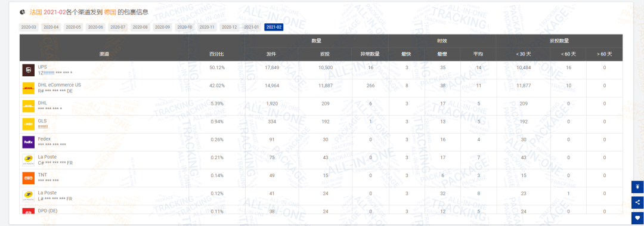Click the 266 abnormal count cell
The height and width of the screenshot is (226, 644).
click(x=370, y=85)
